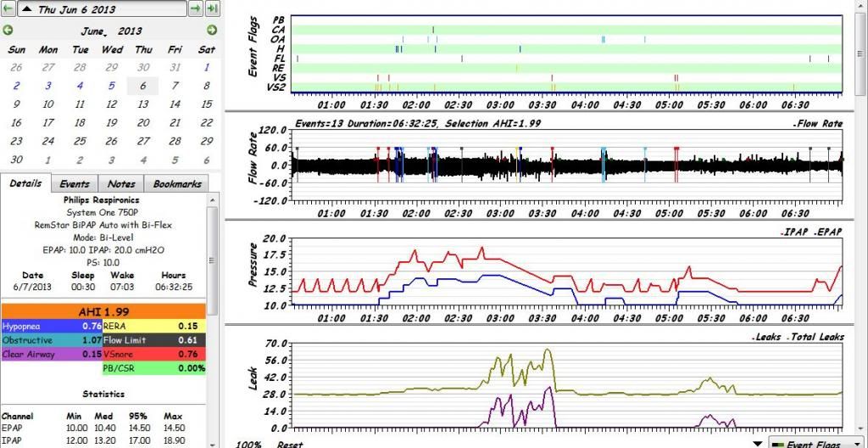This screenshot has height=448, width=868.
Task: Click the blue Hypopnea summary row
Action: pos(51,326)
